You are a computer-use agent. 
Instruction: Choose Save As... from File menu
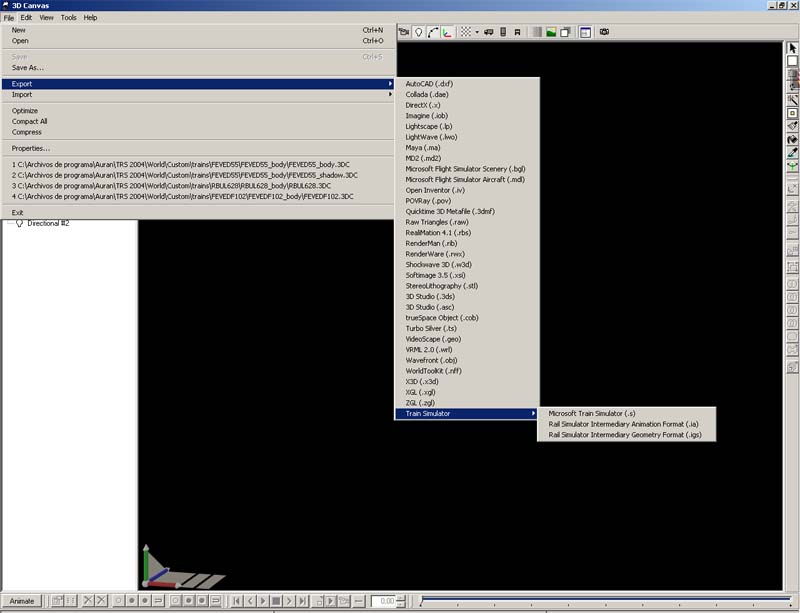[28, 68]
